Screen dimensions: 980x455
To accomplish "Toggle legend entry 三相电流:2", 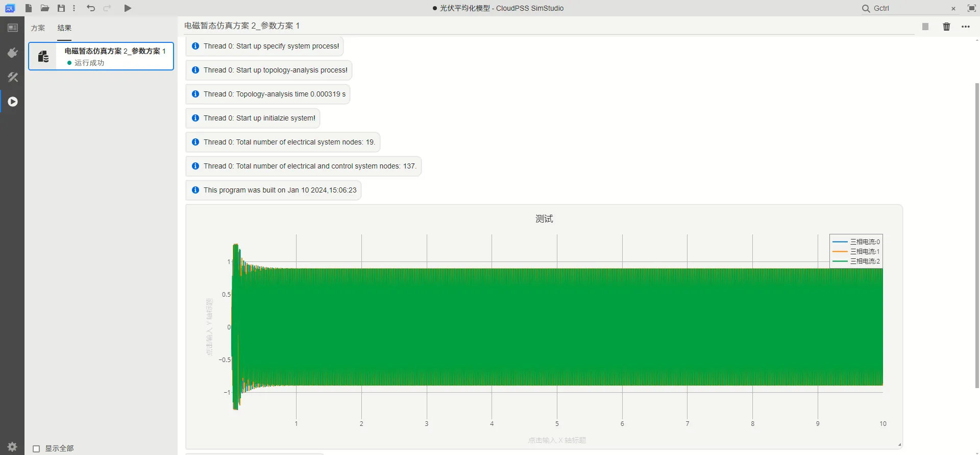I will click(x=856, y=261).
